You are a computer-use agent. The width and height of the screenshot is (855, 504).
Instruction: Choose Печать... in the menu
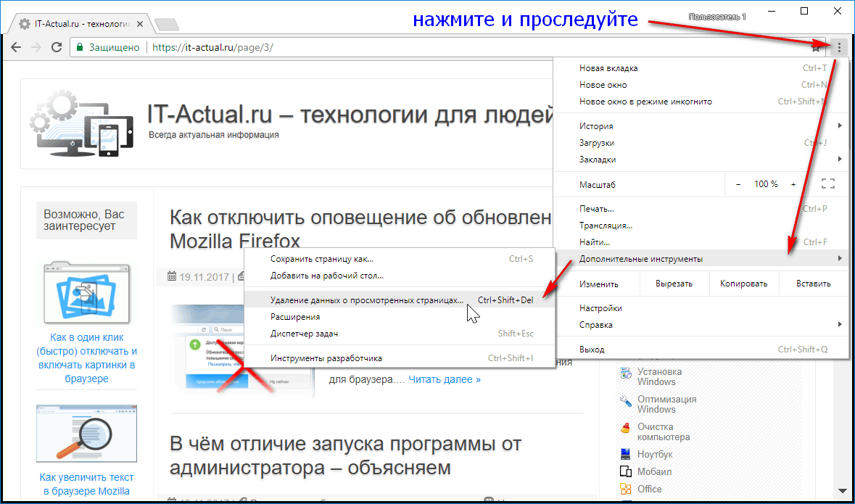click(701, 209)
